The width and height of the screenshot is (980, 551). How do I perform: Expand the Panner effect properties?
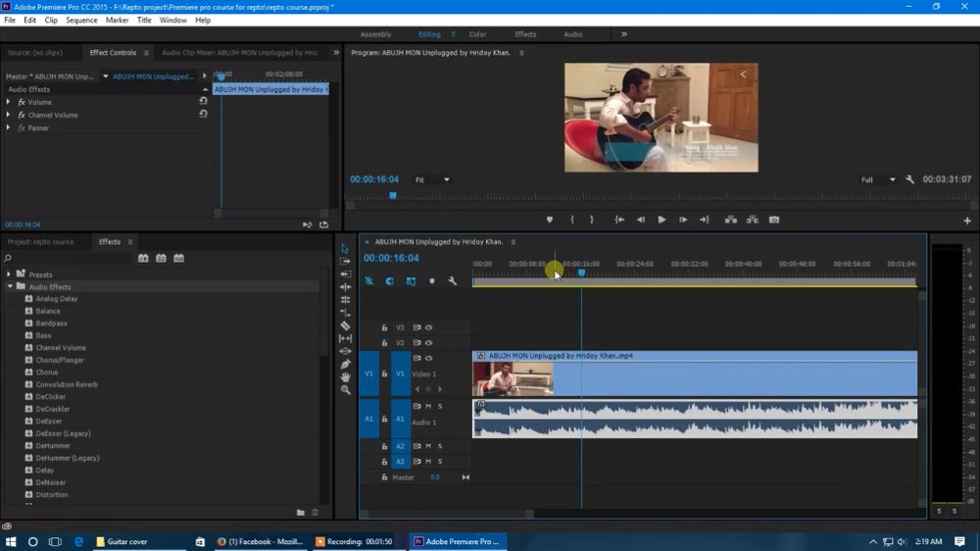pyautogui.click(x=8, y=127)
